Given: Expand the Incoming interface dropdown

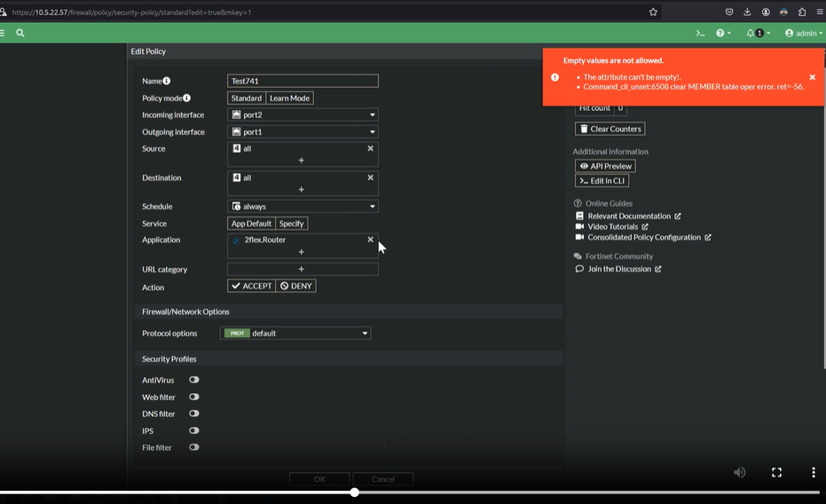Looking at the screenshot, I should (303, 114).
